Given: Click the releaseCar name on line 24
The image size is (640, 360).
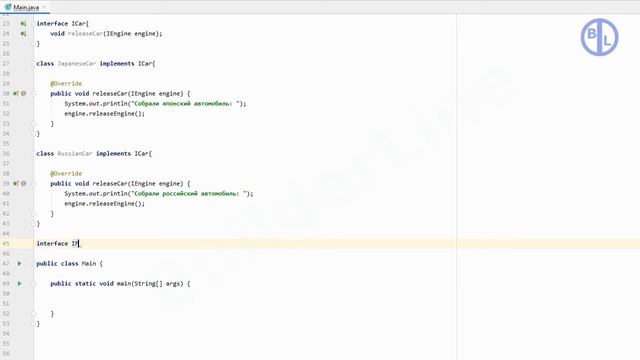Looking at the screenshot, I should [85, 34].
